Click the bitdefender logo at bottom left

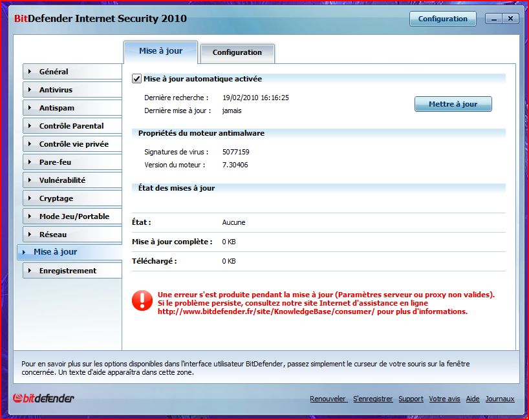[43, 398]
